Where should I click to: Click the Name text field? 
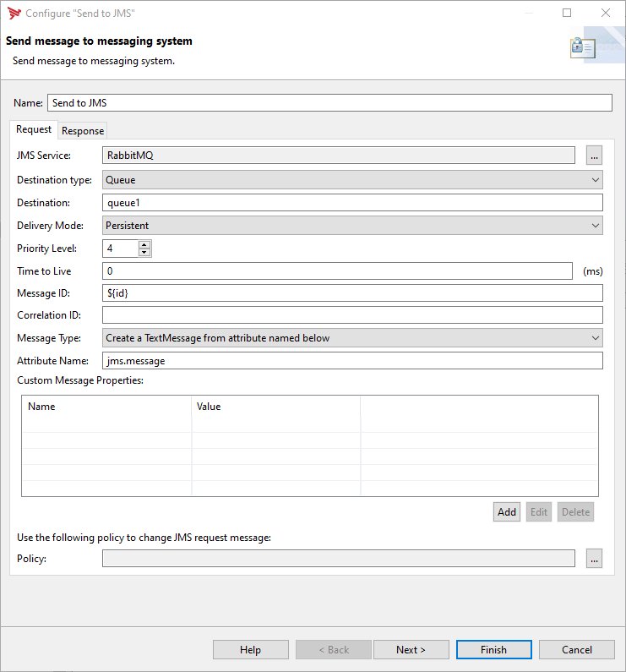[x=329, y=103]
